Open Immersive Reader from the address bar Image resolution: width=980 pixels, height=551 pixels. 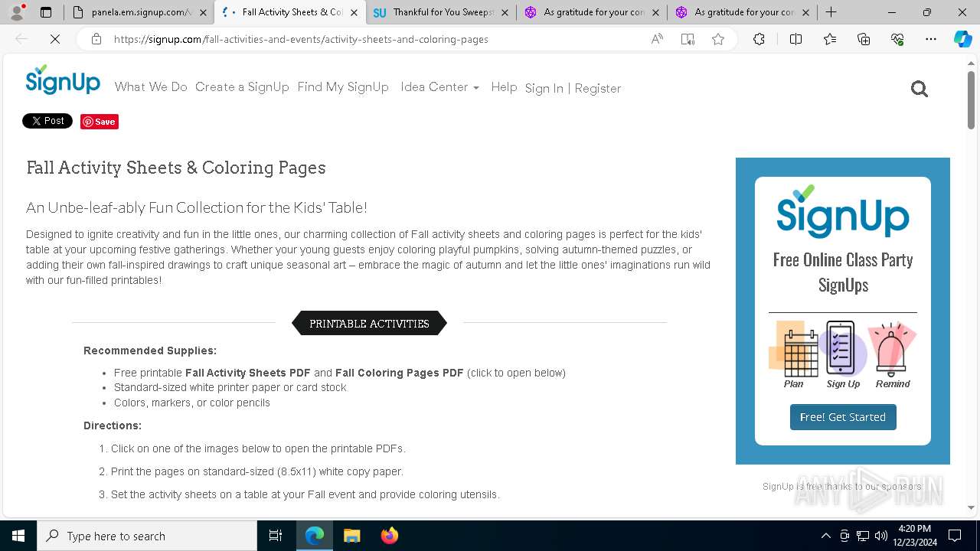pyautogui.click(x=688, y=39)
